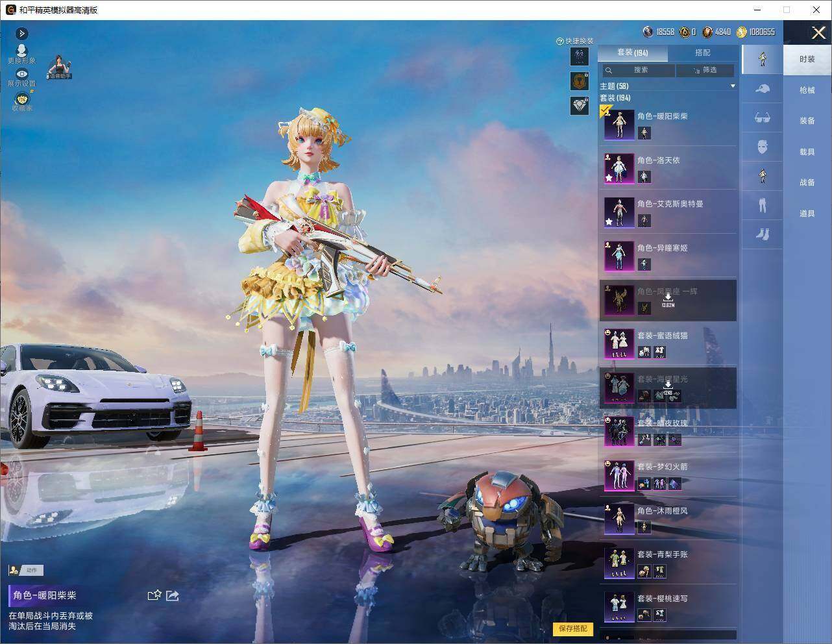The height and width of the screenshot is (644, 832).
Task: Expand the 主题 (58) dropdown arrow
Action: click(x=733, y=86)
